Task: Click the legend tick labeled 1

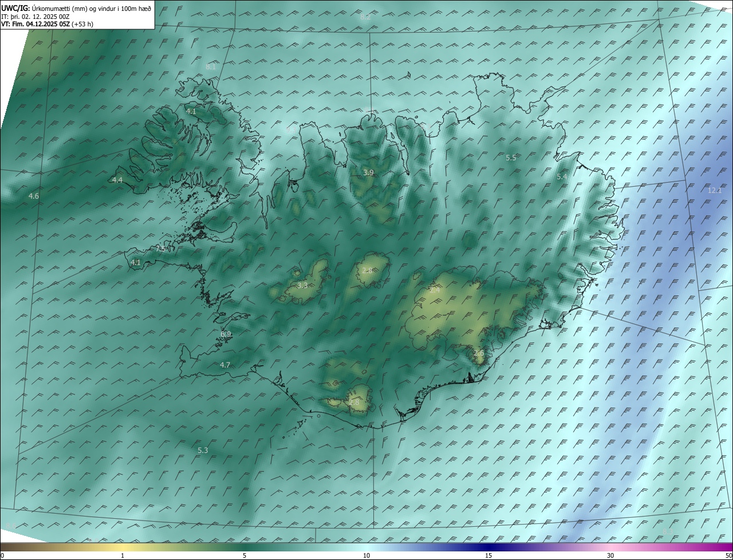Action: (123, 556)
